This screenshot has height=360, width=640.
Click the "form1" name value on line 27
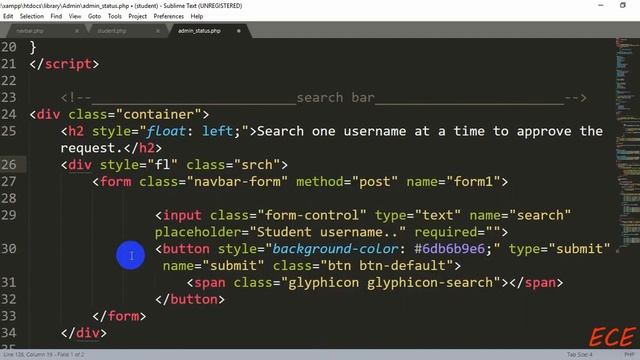pyautogui.click(x=473, y=182)
